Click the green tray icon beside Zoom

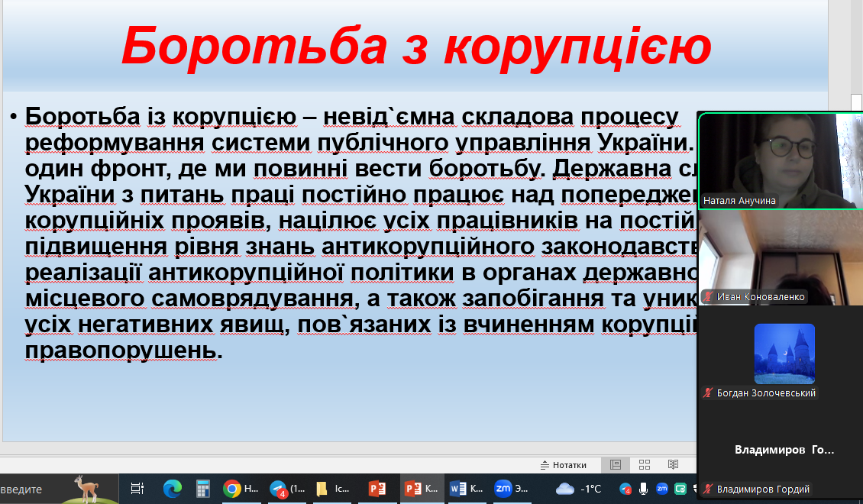[680, 489]
